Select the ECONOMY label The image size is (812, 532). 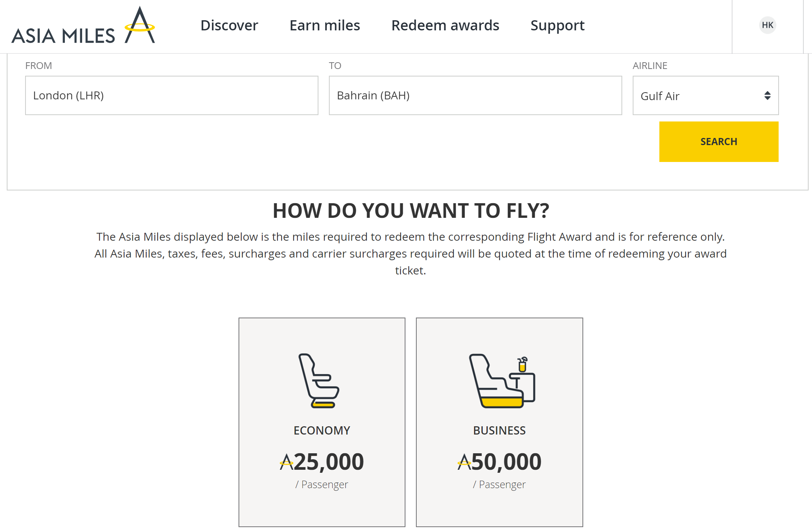pyautogui.click(x=322, y=430)
